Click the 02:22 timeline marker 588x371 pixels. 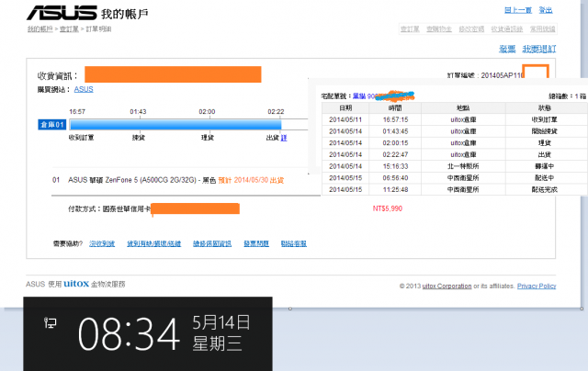[276, 112]
